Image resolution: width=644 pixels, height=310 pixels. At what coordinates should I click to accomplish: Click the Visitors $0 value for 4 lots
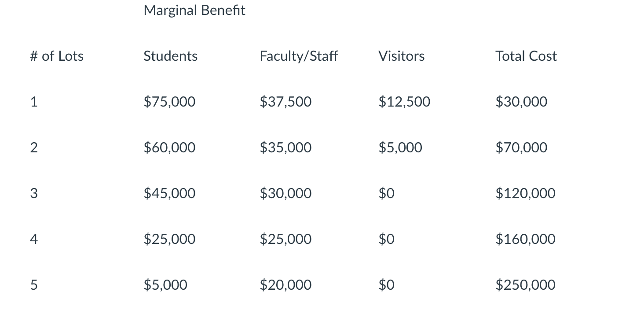[x=386, y=239]
